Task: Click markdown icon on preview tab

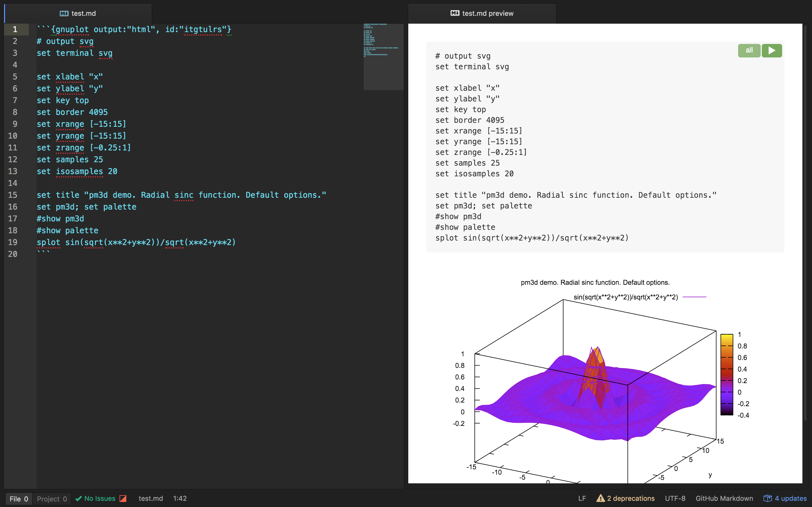Action: coord(455,13)
